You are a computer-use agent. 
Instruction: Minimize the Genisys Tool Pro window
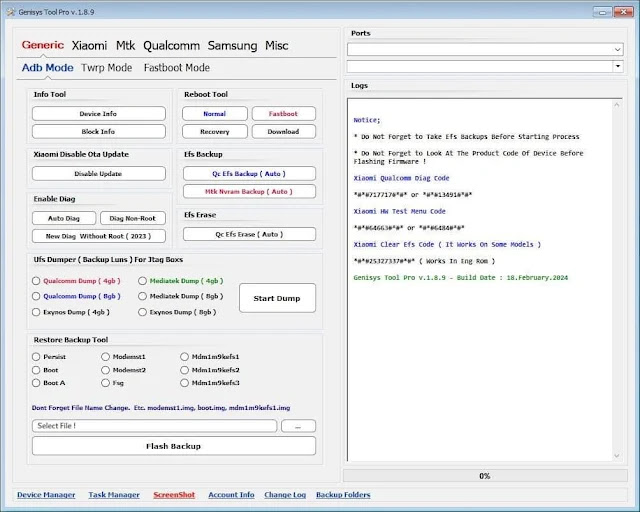pos(602,12)
